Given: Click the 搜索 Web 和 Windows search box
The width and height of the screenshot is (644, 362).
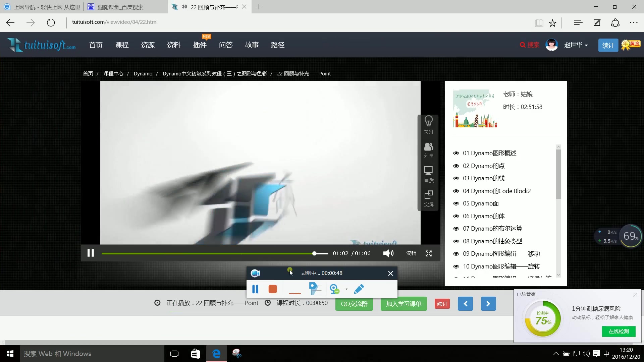Looking at the screenshot, I should 92,354.
